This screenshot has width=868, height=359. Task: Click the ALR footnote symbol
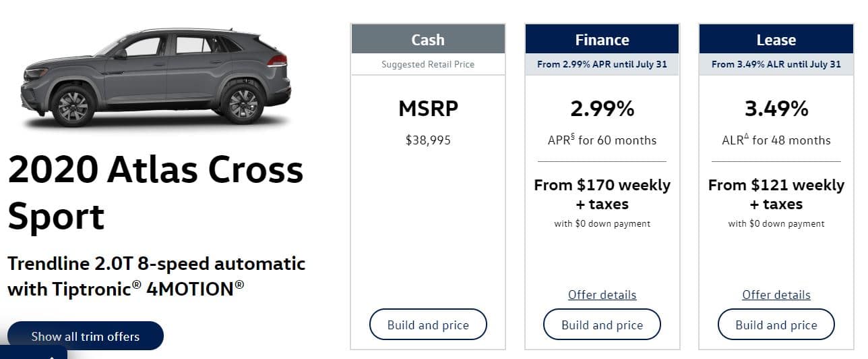(x=747, y=137)
